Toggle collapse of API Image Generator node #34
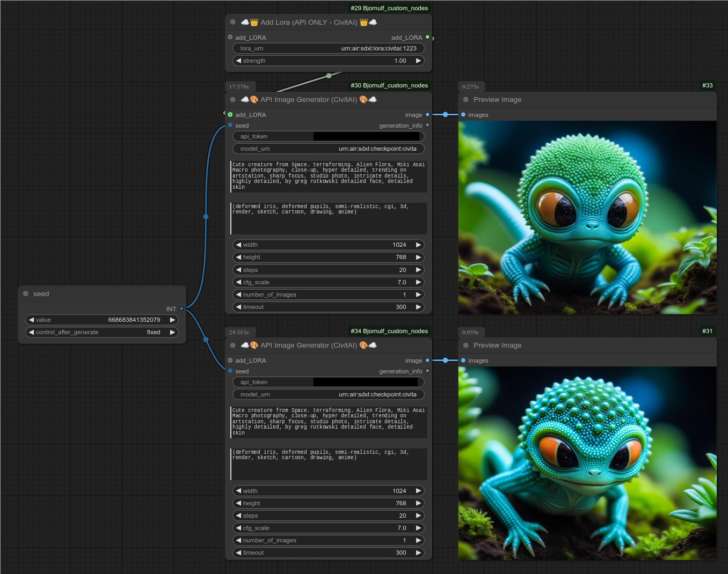Viewport: 728px width, 574px height. click(232, 345)
